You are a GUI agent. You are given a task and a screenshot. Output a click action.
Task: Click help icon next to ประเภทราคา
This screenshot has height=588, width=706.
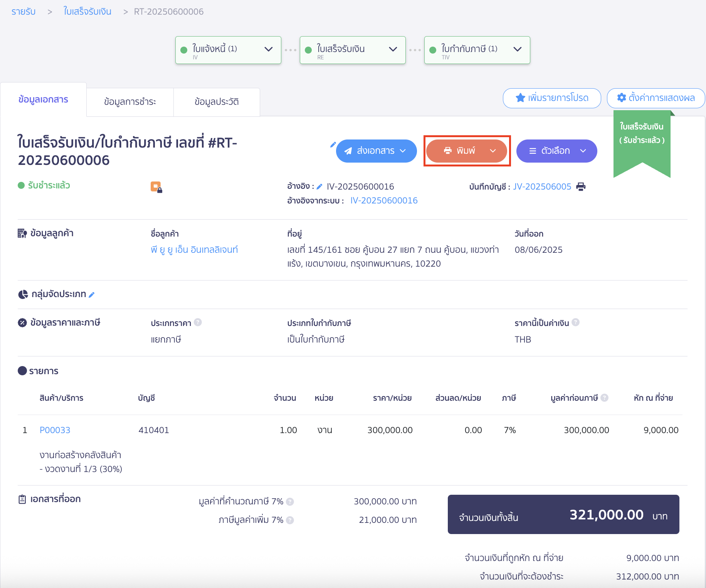[198, 323]
